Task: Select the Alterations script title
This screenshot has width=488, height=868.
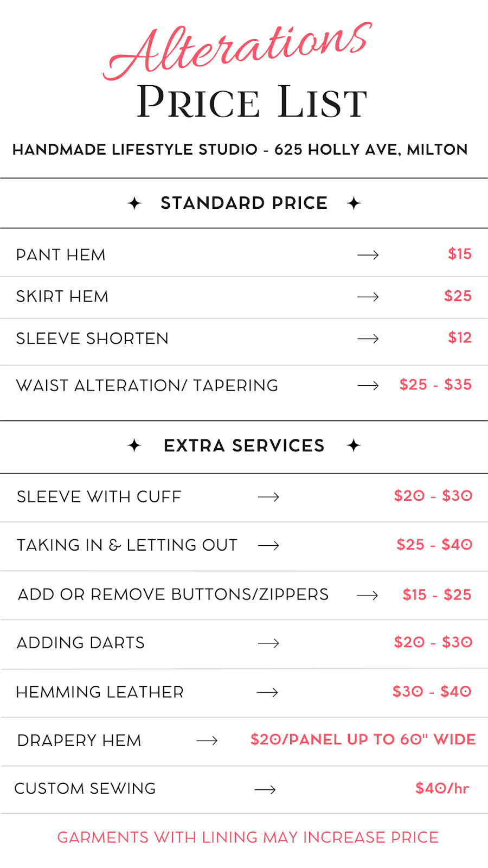Action: [x=237, y=50]
